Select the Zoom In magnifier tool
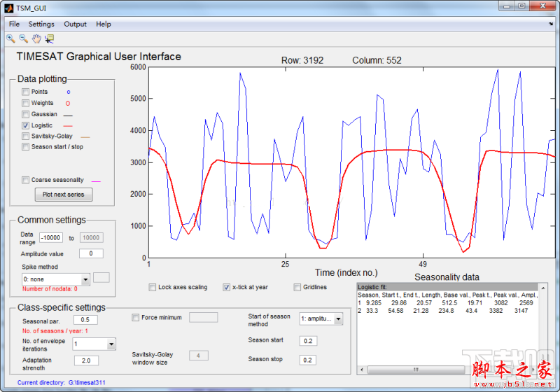This screenshot has height=392, width=560. pos(10,38)
